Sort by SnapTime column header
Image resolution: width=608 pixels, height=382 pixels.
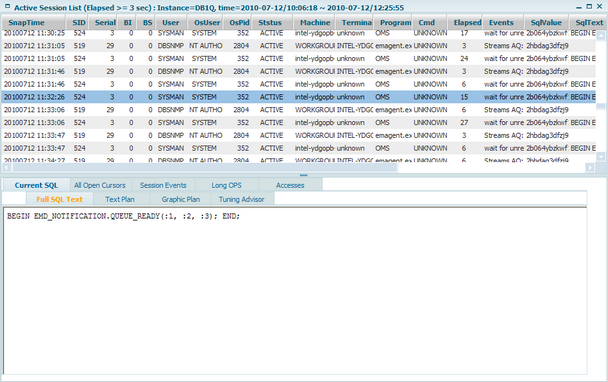click(33, 22)
